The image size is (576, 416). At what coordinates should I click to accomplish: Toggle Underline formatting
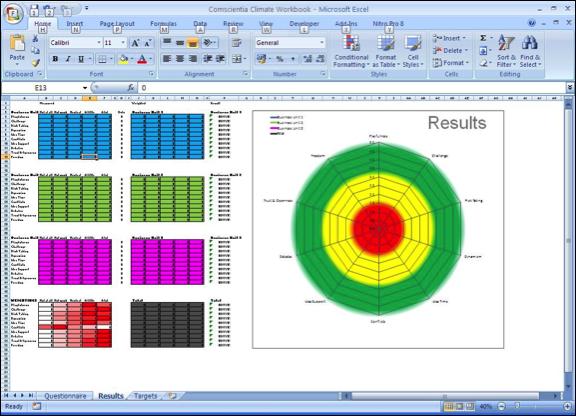tap(81, 59)
